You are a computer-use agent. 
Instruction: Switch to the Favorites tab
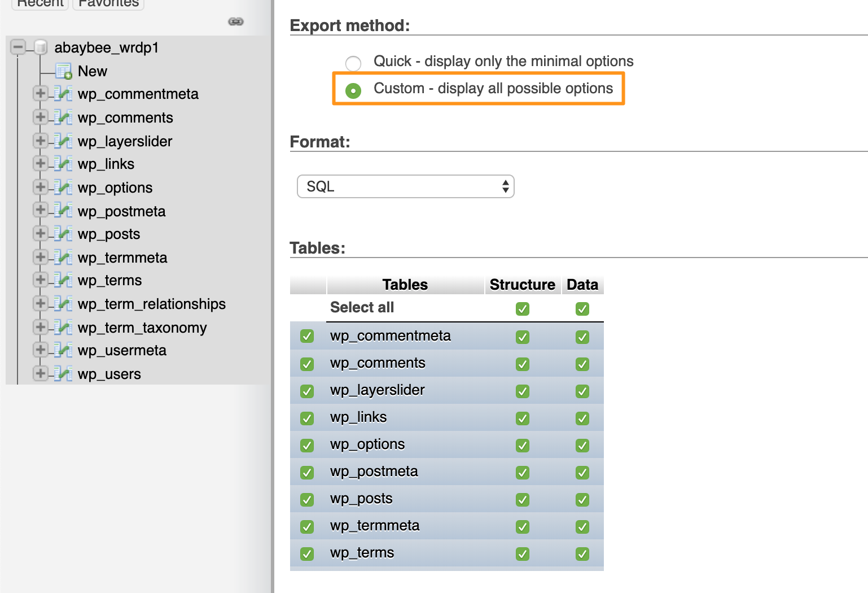[x=108, y=3]
